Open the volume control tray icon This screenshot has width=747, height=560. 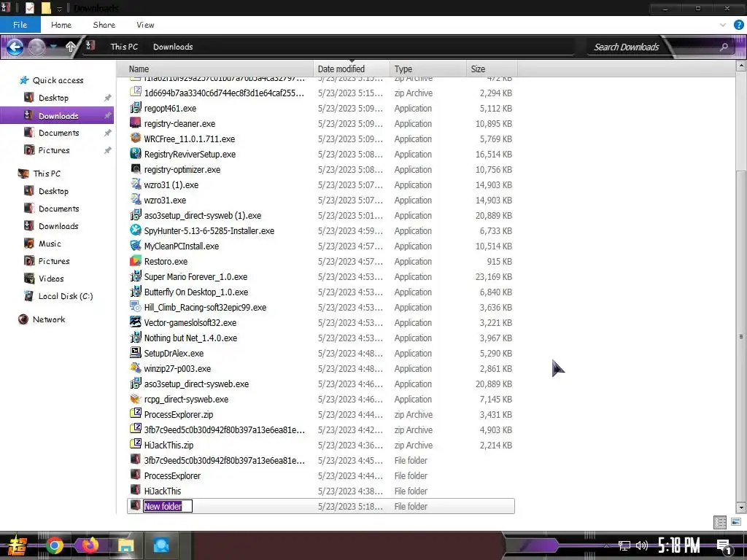[642, 545]
